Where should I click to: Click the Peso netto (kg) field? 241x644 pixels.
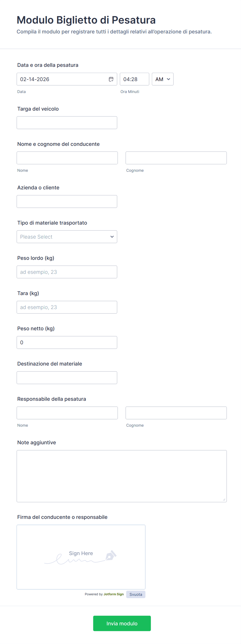67,342
